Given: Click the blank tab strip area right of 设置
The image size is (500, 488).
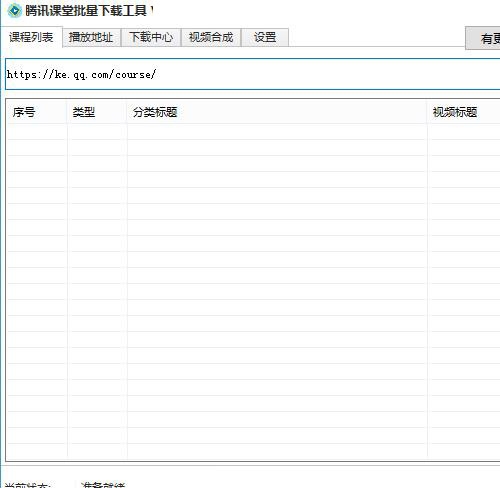Looking at the screenshot, I should (376, 37).
